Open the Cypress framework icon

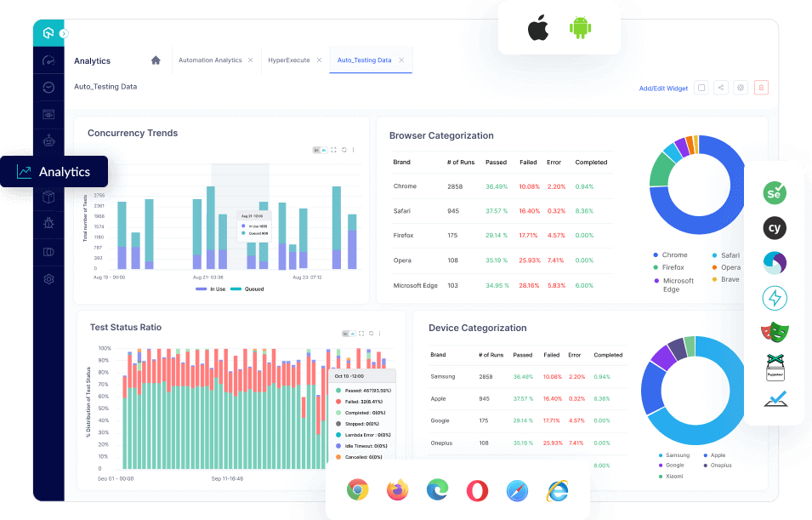tap(775, 227)
